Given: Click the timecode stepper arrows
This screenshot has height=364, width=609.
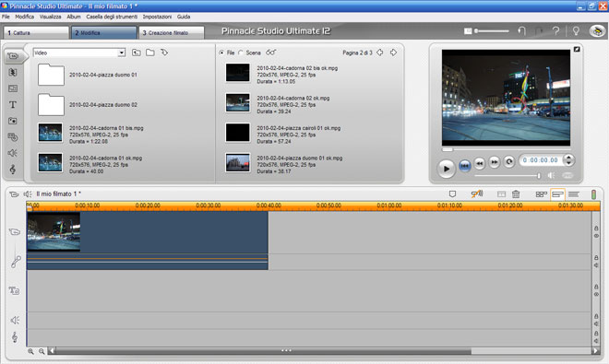Looking at the screenshot, I should point(568,159).
